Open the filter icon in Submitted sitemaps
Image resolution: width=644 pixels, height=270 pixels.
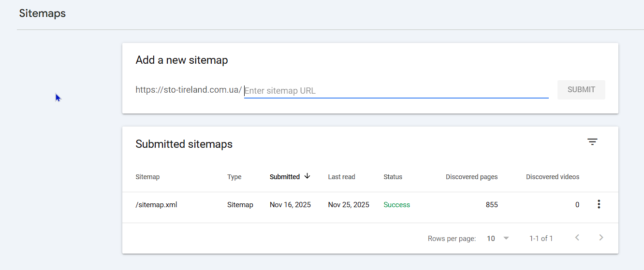click(592, 142)
